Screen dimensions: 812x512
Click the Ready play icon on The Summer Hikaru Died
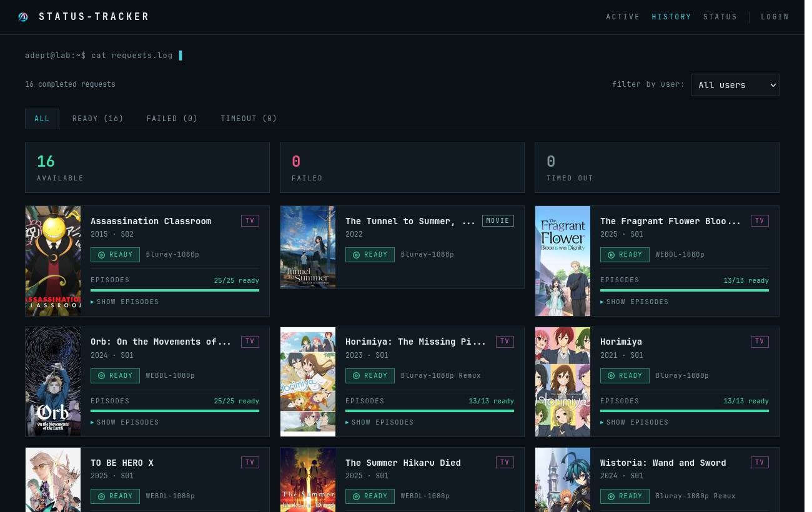[x=356, y=496]
